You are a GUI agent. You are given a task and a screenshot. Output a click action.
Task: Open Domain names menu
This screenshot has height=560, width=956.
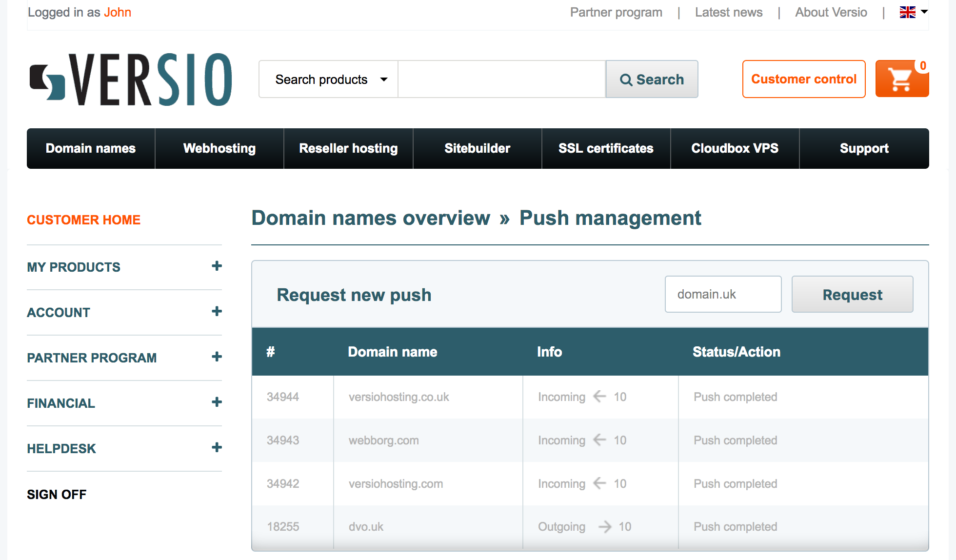(91, 148)
